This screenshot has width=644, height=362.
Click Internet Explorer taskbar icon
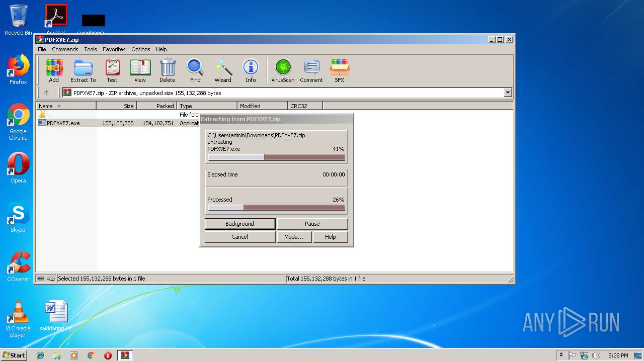pyautogui.click(x=40, y=355)
